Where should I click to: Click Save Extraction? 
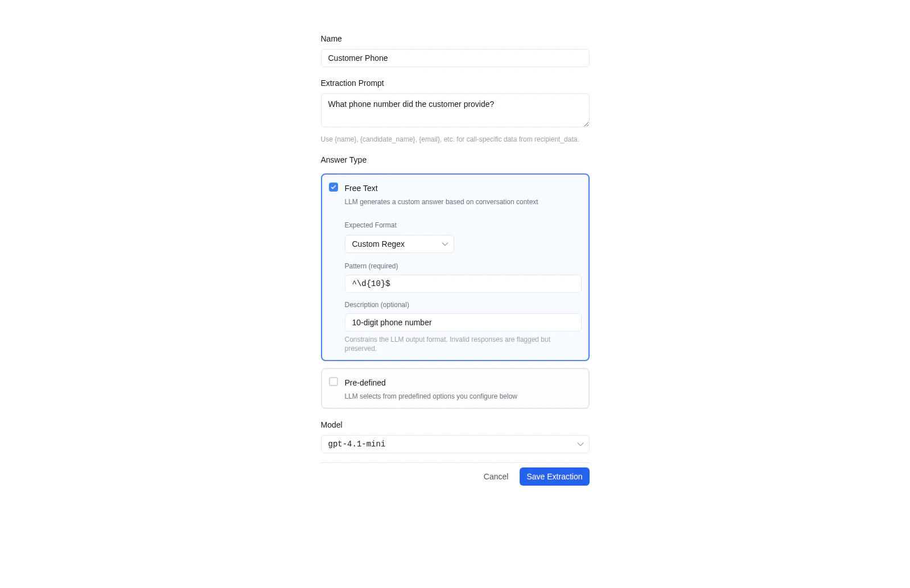coord(554,477)
